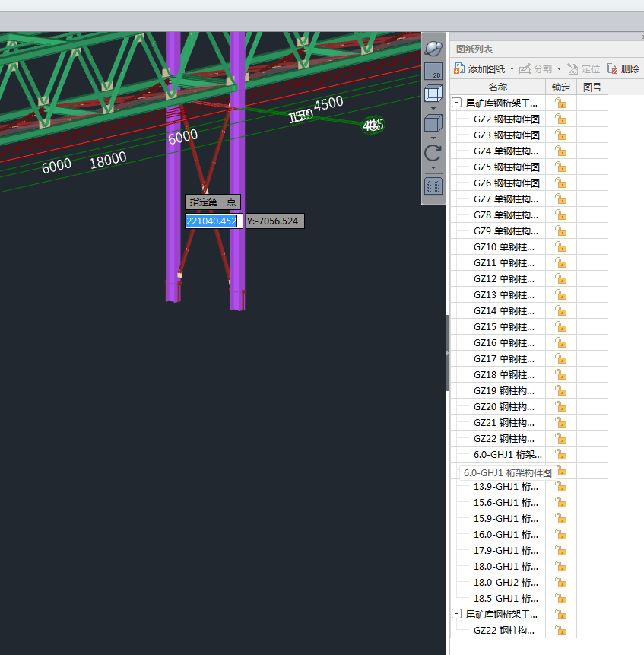644x655 pixels.
Task: Open the dropdown arrow beside 添加图纸
Action: [x=512, y=69]
